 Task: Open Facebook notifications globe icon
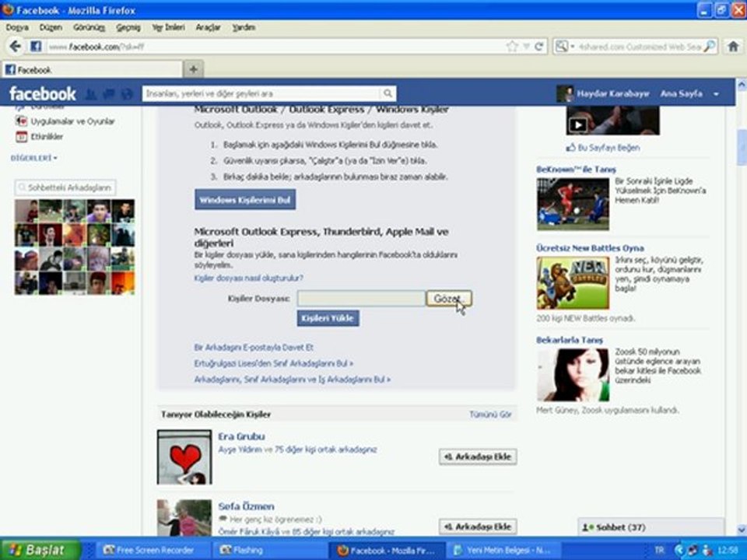(127, 94)
